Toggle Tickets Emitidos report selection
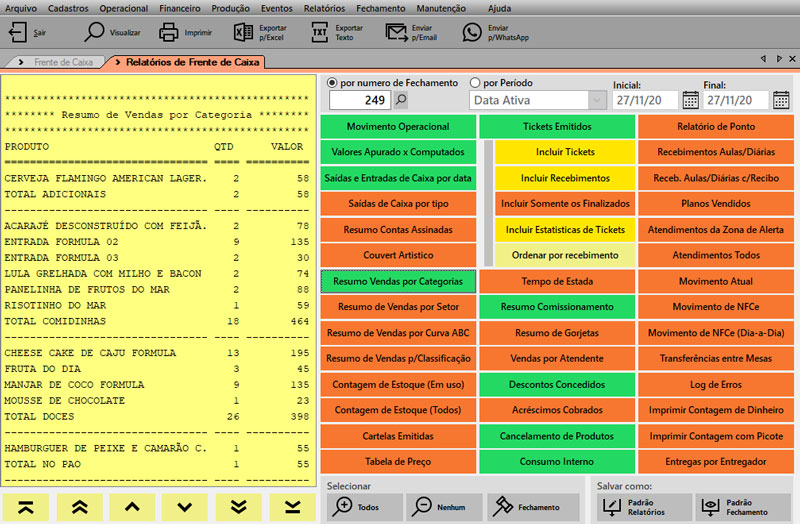 [x=557, y=127]
